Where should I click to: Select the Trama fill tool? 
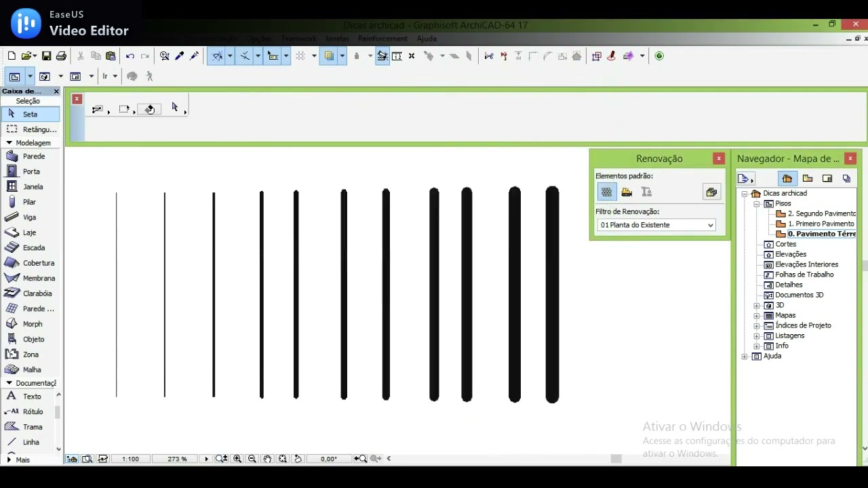27,427
